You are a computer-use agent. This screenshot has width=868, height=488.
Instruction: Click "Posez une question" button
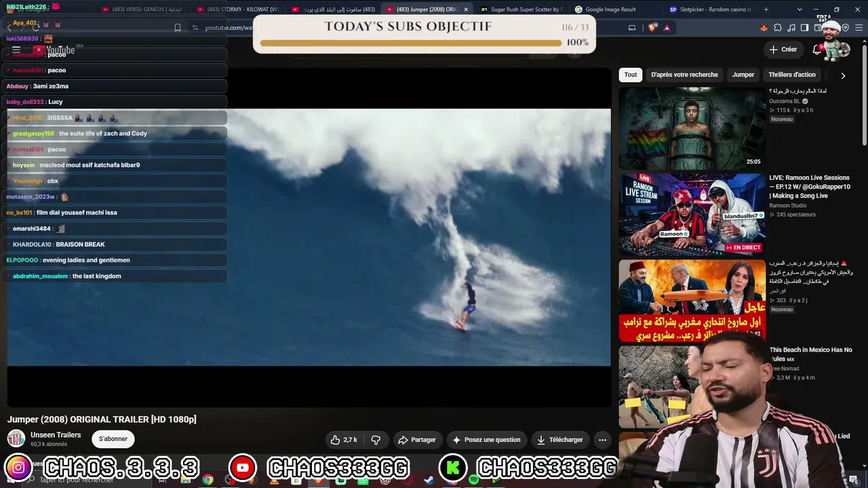coord(486,440)
